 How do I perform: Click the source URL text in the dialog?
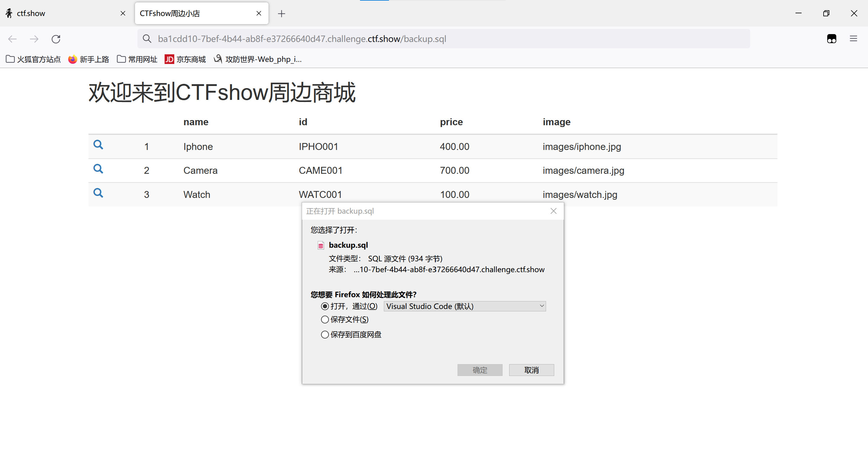[x=449, y=269]
